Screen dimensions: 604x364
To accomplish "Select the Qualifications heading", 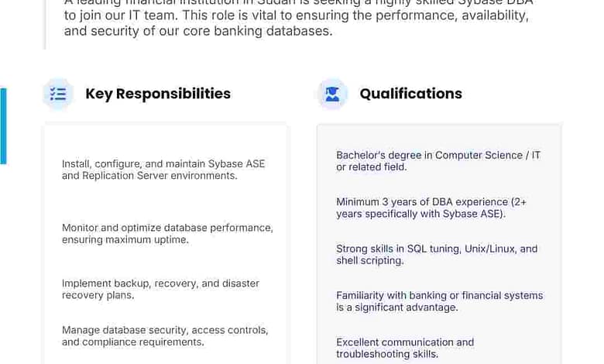I will pyautogui.click(x=410, y=94).
